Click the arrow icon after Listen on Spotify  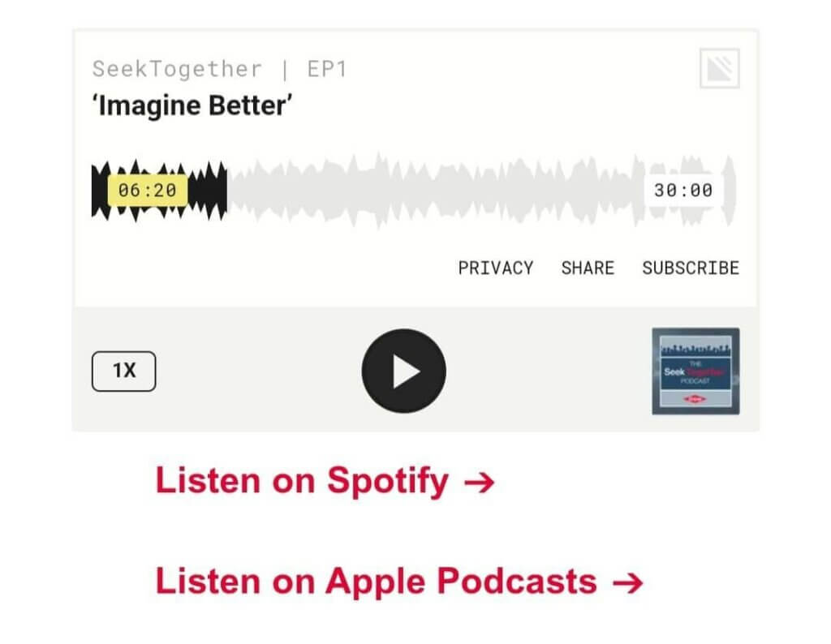pyautogui.click(x=479, y=483)
